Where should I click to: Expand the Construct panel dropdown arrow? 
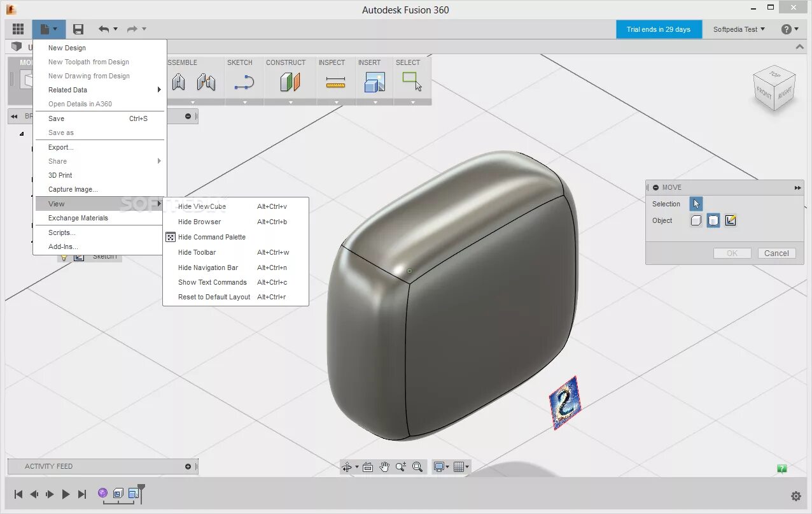290,103
